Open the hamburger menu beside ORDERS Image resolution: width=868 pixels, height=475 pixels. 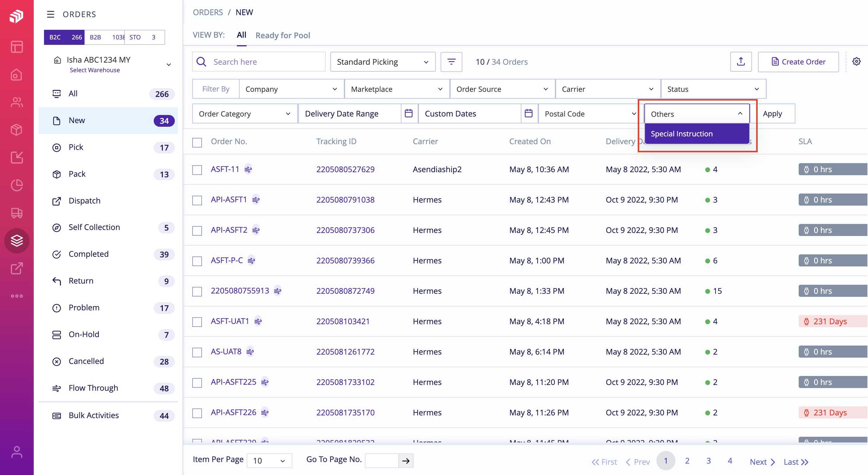coord(51,14)
